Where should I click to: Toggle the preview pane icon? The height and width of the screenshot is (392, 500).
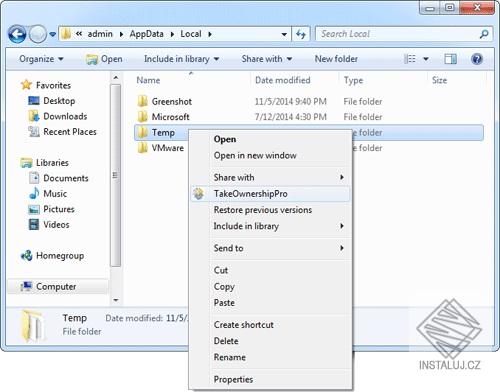pos(450,59)
